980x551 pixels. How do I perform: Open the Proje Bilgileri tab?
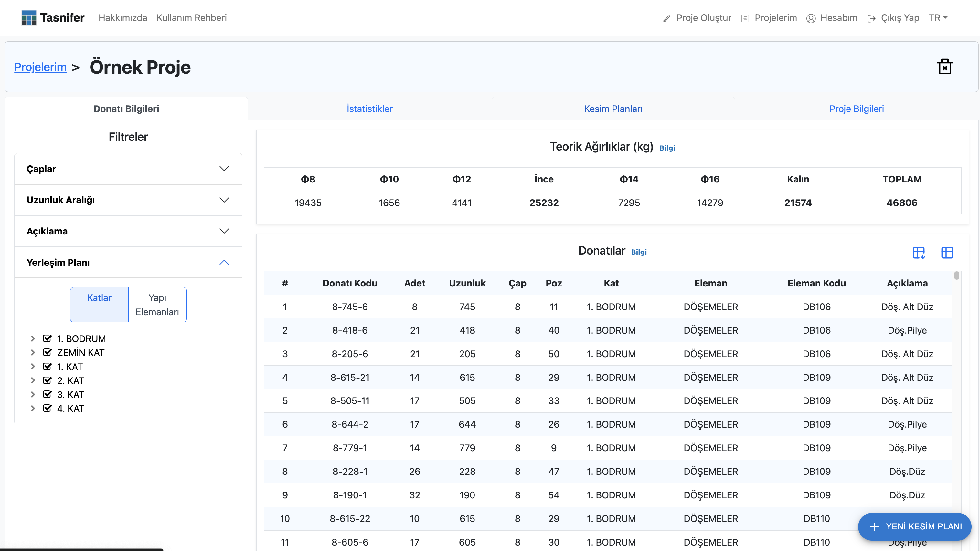click(x=856, y=109)
